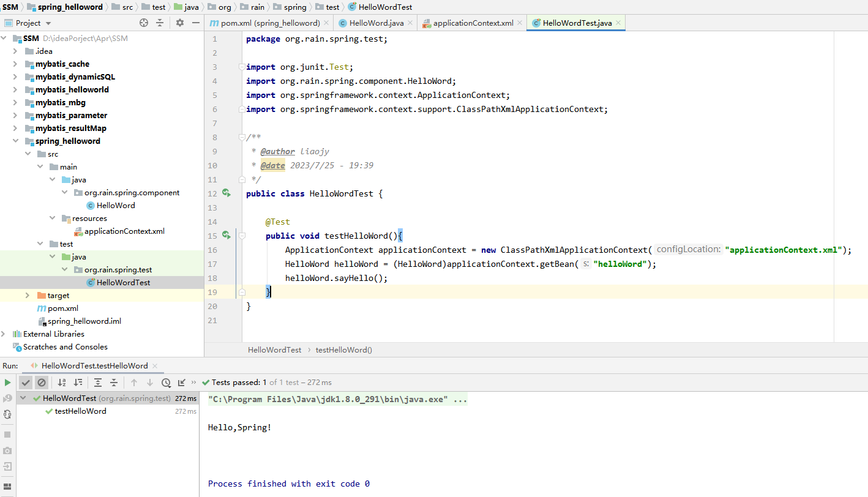This screenshot has width=868, height=497.
Task: Click java.exe command line in console output
Action: point(337,400)
